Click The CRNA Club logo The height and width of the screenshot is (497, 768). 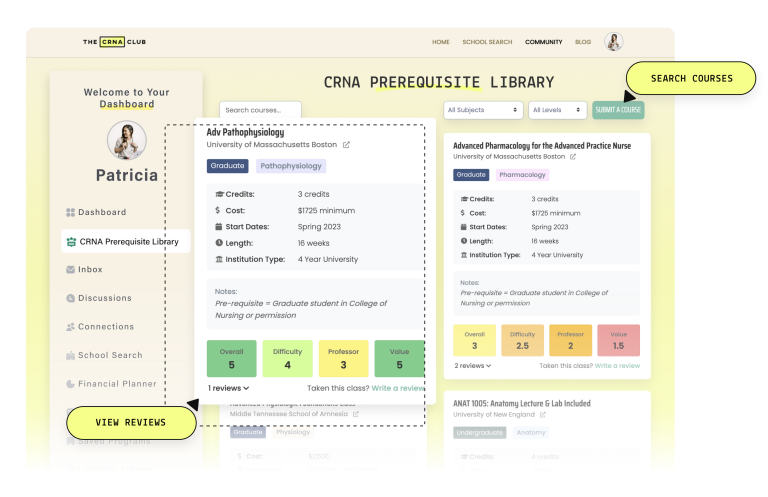point(114,42)
